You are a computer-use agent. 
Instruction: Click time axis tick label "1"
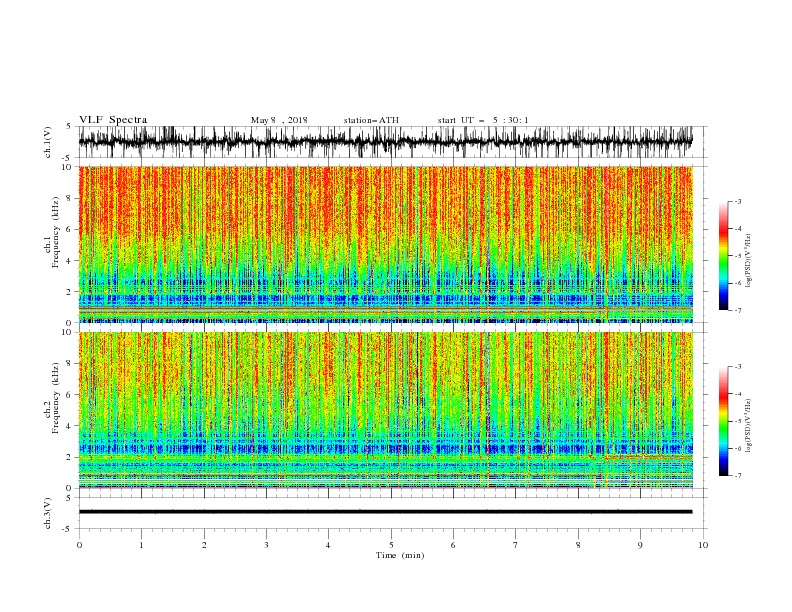pyautogui.click(x=141, y=545)
